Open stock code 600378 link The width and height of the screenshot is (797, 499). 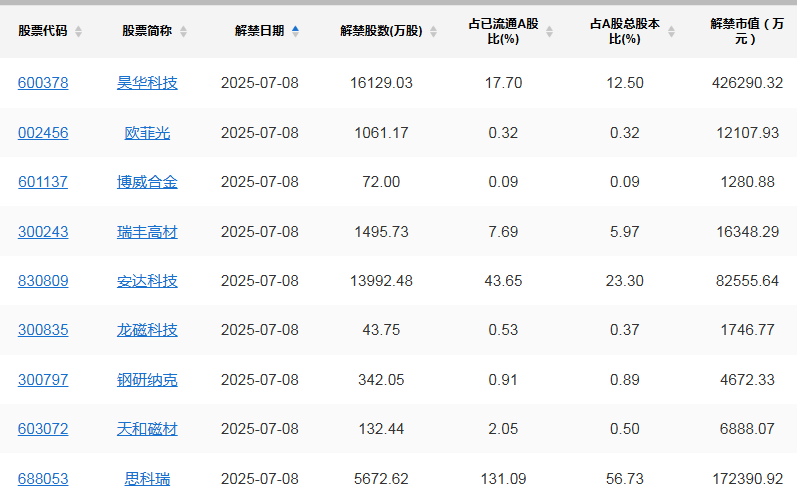(x=43, y=83)
